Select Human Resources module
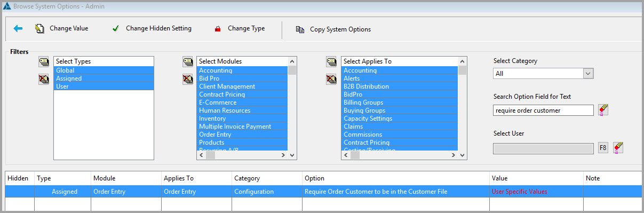Viewport: 644px width, 213px height. tap(242, 111)
